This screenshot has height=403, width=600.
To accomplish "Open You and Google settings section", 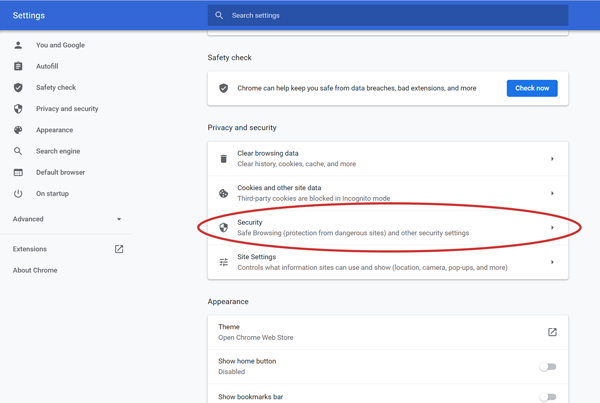I will click(x=60, y=45).
